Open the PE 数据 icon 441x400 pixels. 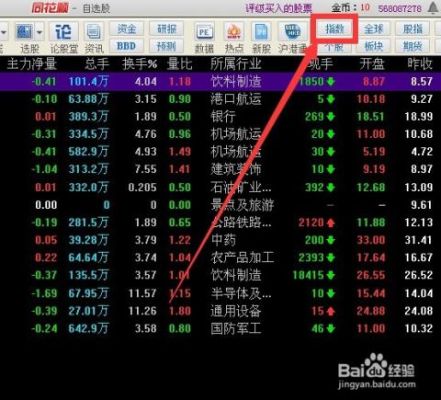pyautogui.click(x=204, y=32)
